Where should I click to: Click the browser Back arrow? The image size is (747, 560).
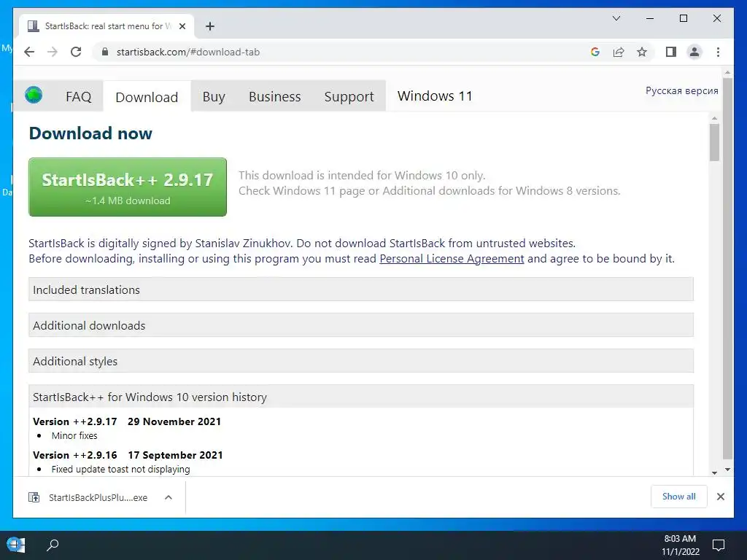tap(29, 52)
